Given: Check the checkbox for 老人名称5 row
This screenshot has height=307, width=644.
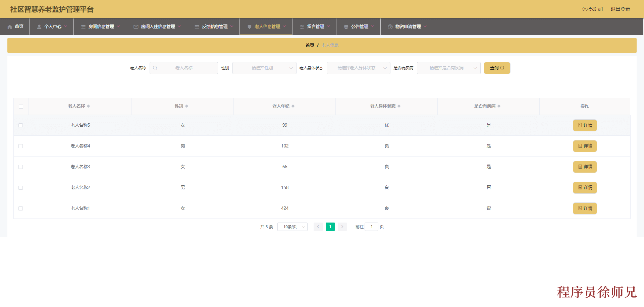Looking at the screenshot, I should tap(21, 125).
